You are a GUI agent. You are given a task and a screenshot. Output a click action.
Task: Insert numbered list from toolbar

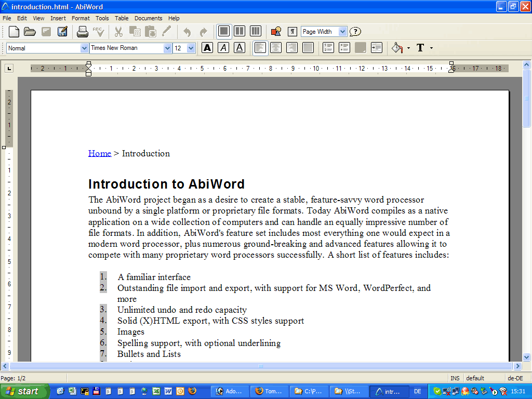click(x=328, y=48)
